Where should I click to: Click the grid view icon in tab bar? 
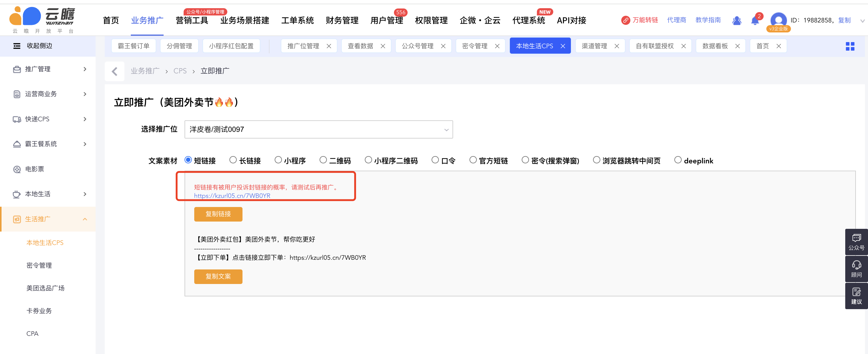tap(849, 46)
